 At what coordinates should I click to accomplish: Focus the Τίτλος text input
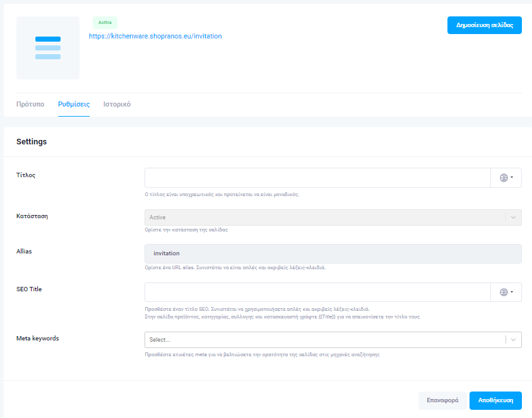(x=317, y=178)
